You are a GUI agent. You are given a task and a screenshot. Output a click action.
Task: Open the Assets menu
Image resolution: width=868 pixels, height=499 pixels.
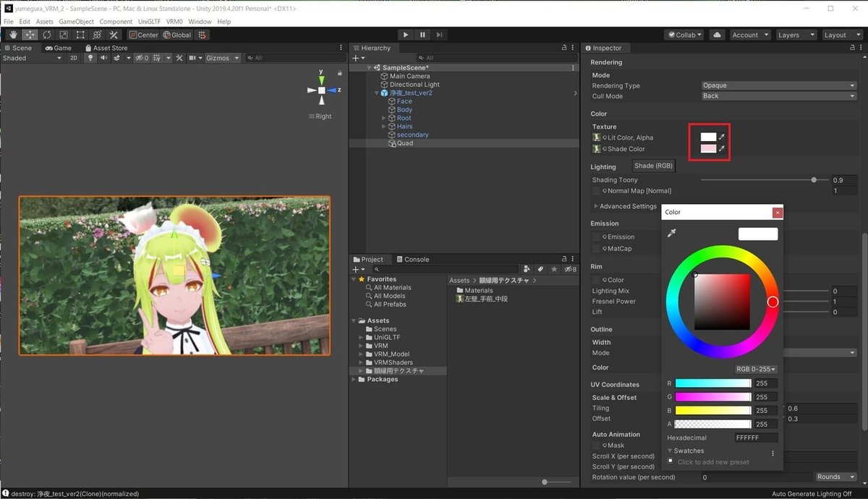point(45,22)
